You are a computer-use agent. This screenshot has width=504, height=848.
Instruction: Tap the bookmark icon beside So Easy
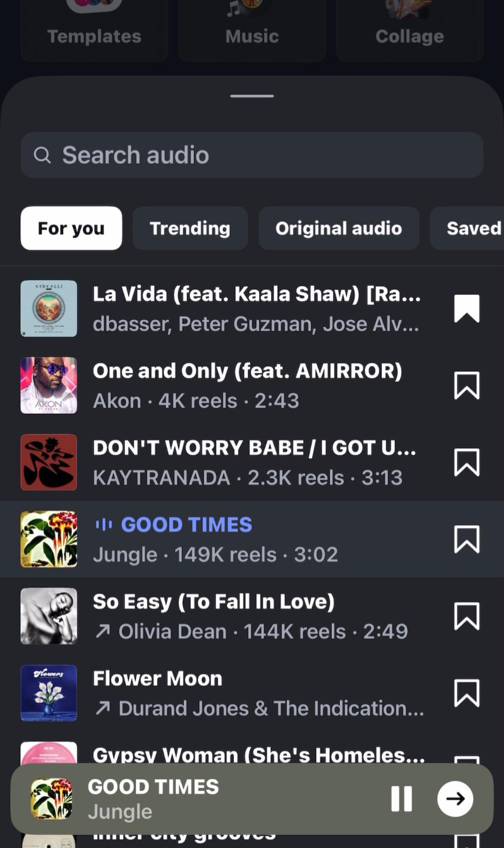coord(466,616)
